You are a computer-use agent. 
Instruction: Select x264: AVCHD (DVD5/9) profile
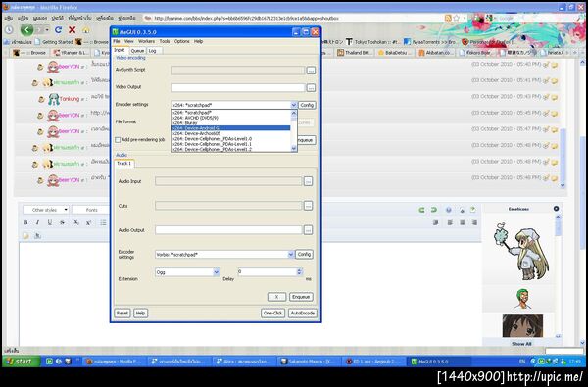click(x=230, y=118)
